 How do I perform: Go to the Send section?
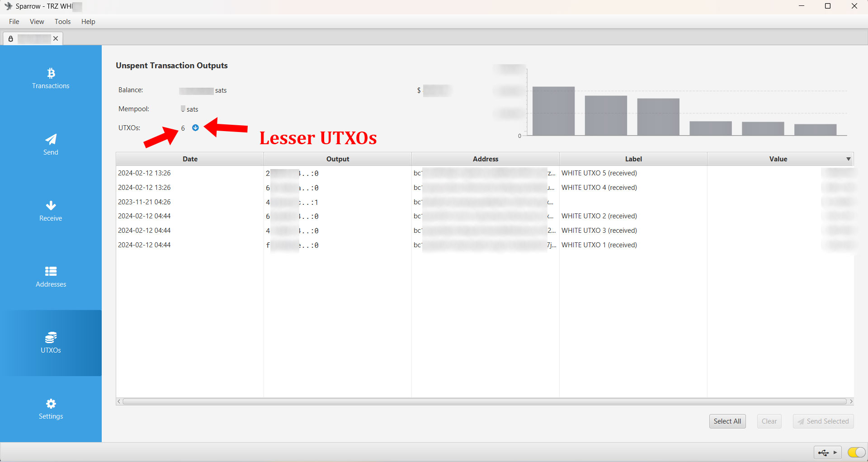(51, 145)
